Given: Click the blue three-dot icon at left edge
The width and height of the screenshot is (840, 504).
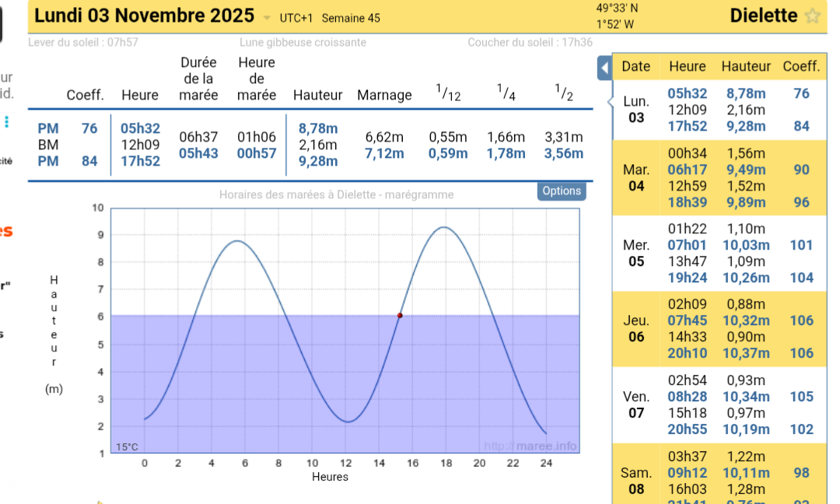Looking at the screenshot, I should pyautogui.click(x=7, y=121).
